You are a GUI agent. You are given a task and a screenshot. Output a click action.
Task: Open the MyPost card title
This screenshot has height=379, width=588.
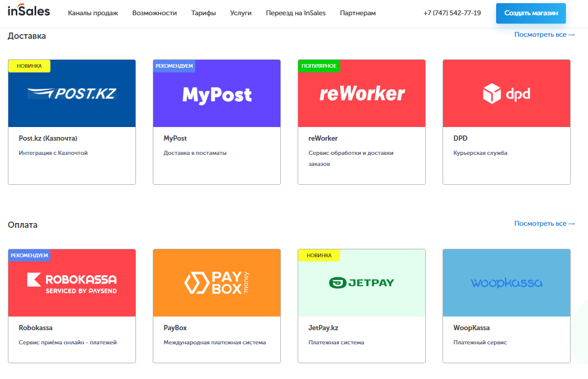coord(175,139)
